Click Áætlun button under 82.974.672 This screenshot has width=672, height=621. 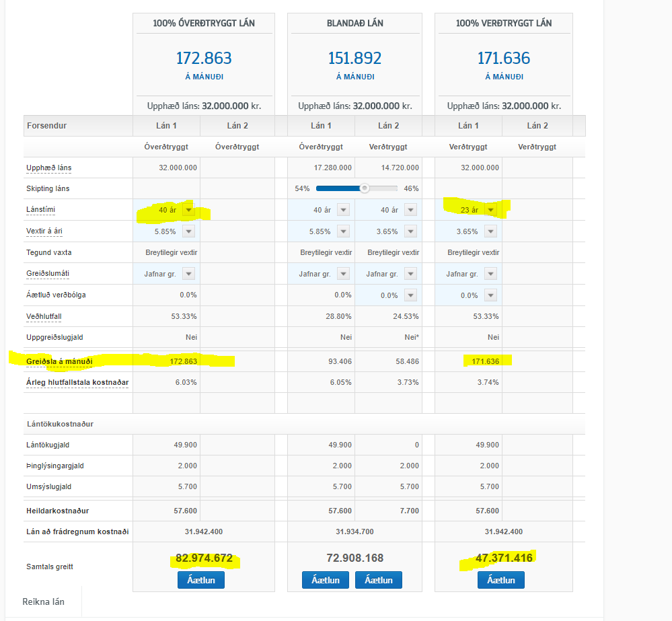coord(201,580)
